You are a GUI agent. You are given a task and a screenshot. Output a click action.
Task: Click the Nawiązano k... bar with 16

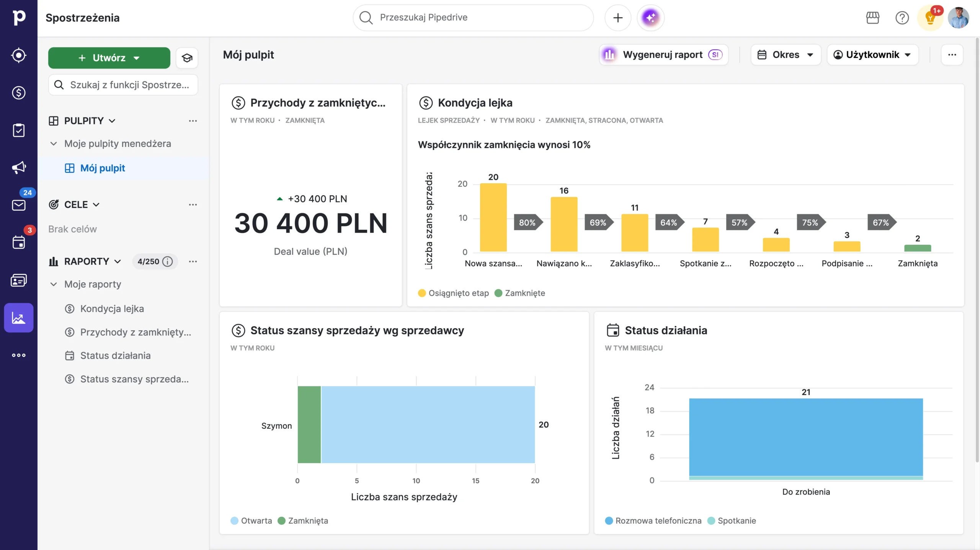tap(564, 224)
